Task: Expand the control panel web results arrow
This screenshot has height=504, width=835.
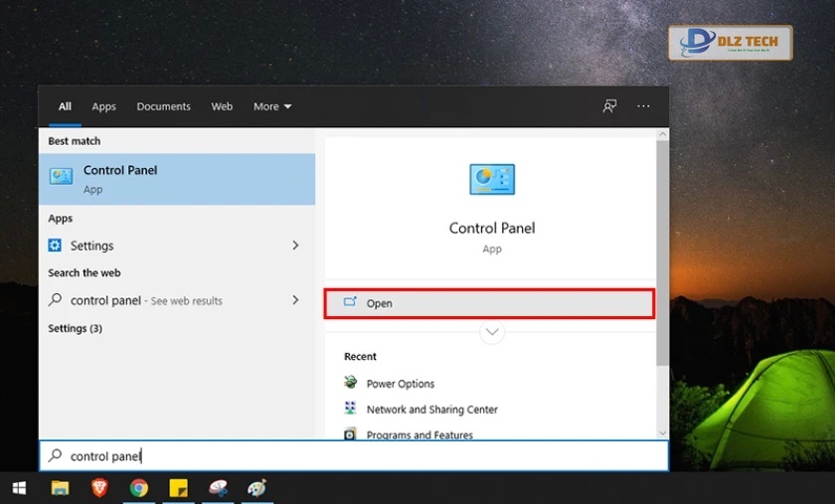Action: click(x=295, y=300)
